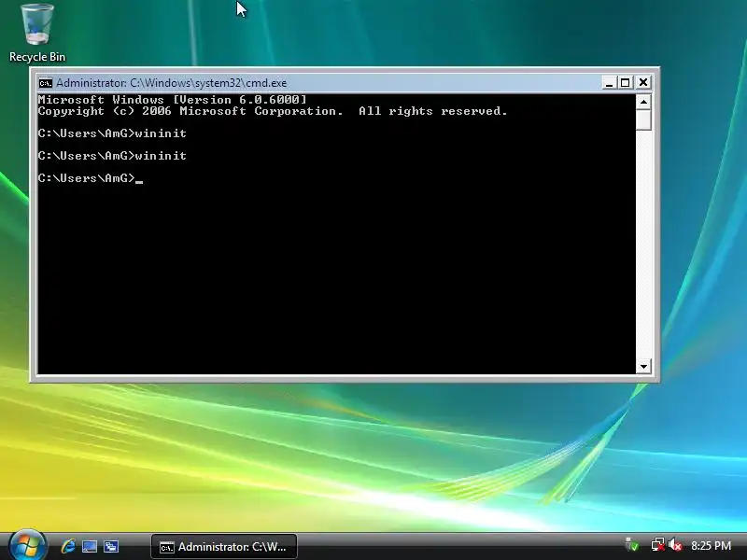Image resolution: width=747 pixels, height=560 pixels.
Task: Activate the Administrator cmd taskbar button
Action: 224,547
